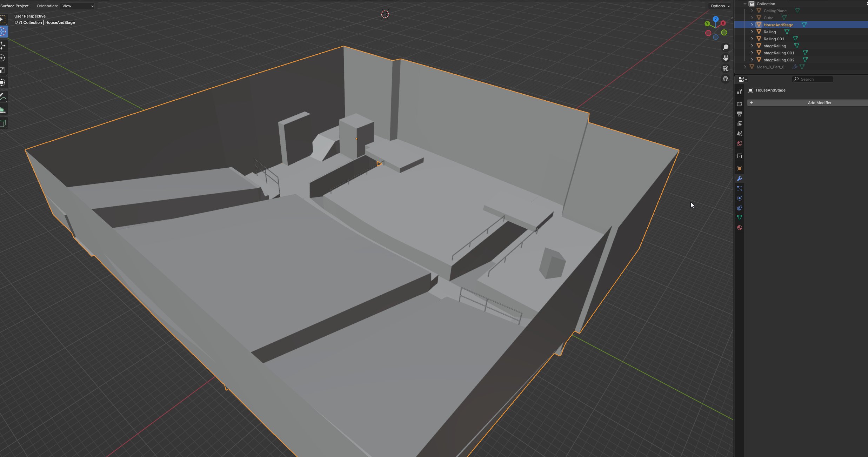Select the Scale tool

tap(3, 70)
